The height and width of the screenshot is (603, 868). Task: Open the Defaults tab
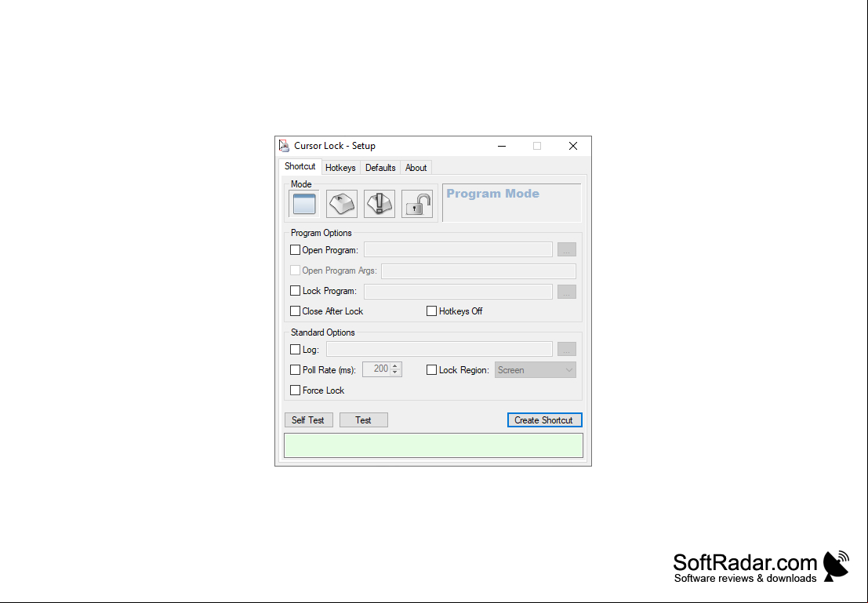point(380,168)
